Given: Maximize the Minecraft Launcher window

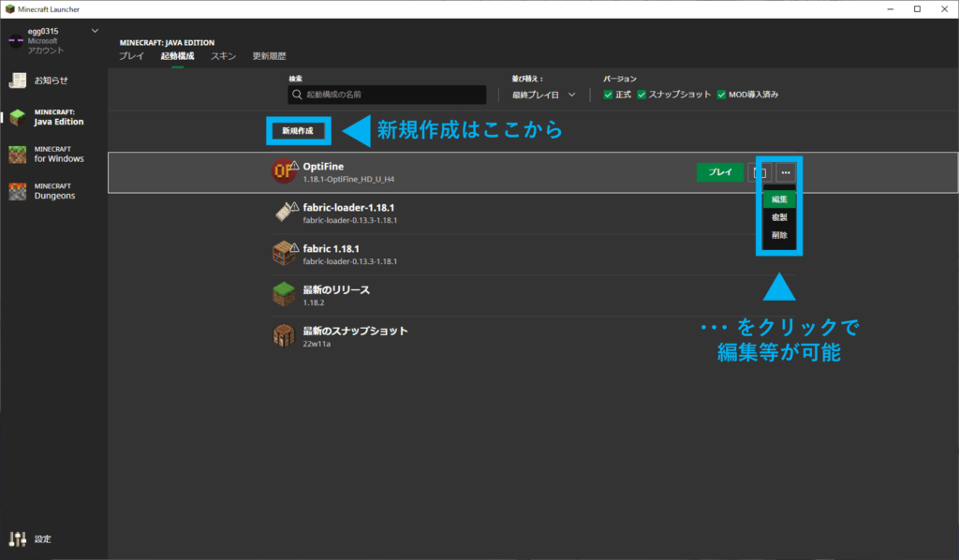Looking at the screenshot, I should pyautogui.click(x=918, y=9).
